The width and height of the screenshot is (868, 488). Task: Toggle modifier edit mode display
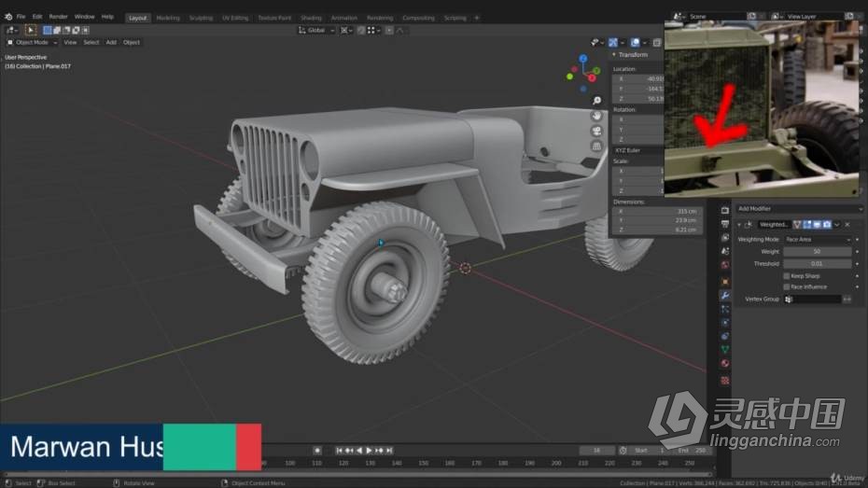coord(807,224)
